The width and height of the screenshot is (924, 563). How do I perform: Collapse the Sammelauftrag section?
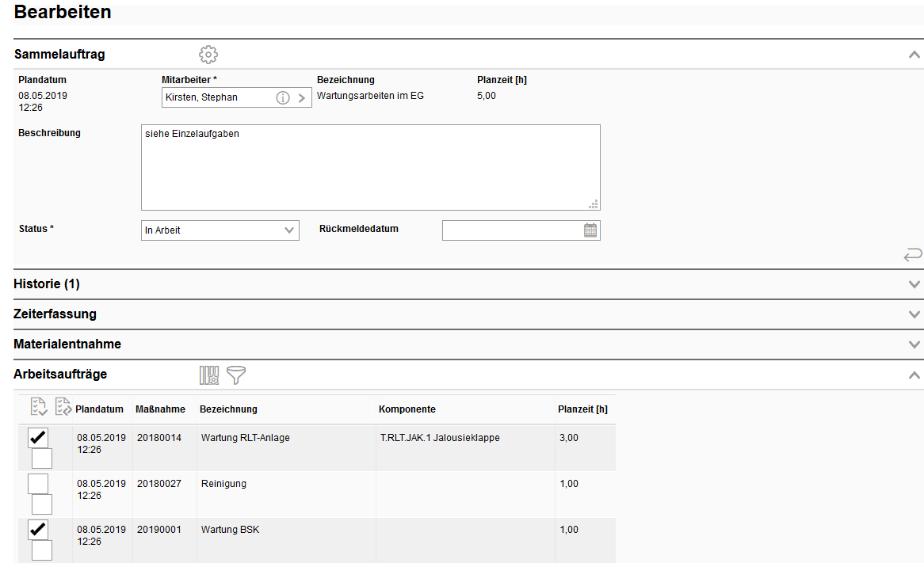coord(914,55)
